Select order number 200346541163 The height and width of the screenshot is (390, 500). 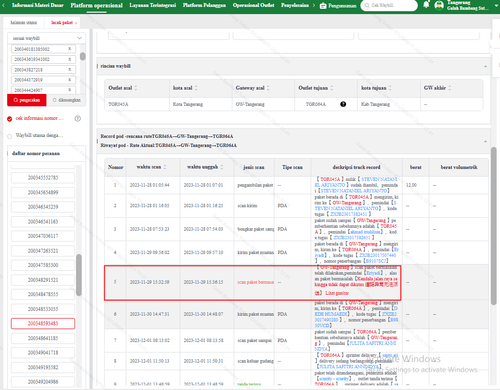pyautogui.click(x=43, y=221)
